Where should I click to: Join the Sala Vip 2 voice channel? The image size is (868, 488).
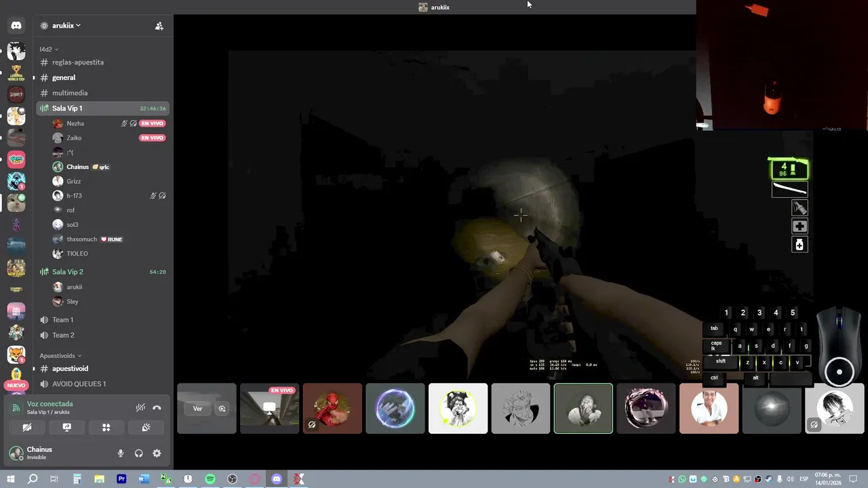102,272
